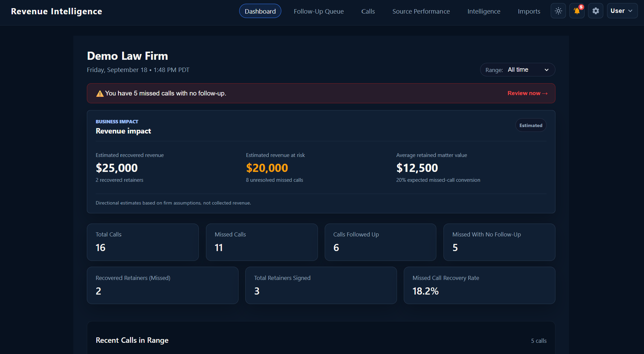This screenshot has width=644, height=354.
Task: Click the $25,000 recovered revenue value
Action: click(x=117, y=168)
